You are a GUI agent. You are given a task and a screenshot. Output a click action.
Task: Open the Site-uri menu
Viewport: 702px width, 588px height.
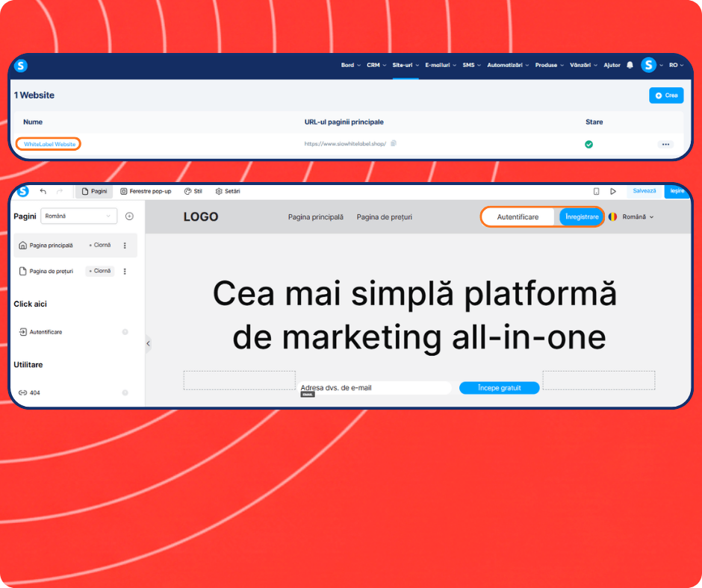tap(406, 66)
